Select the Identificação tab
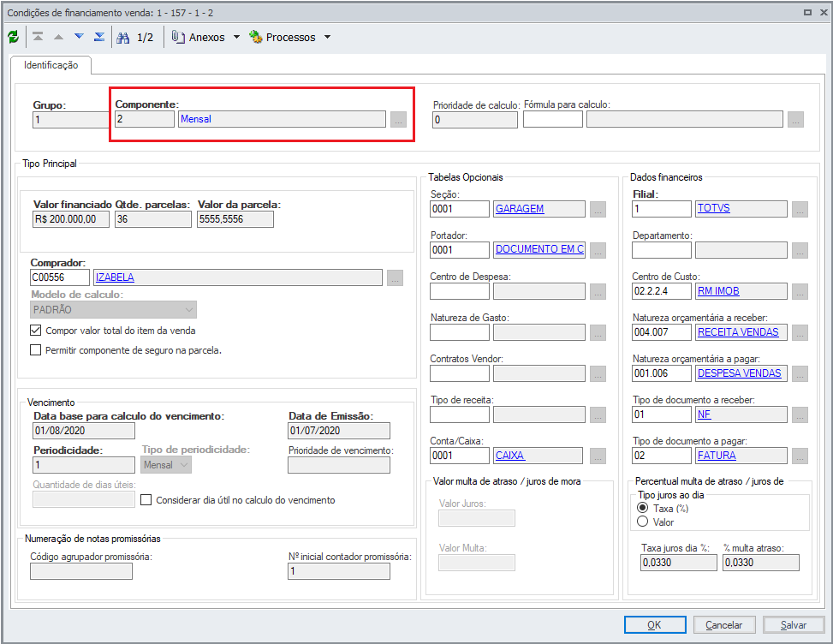 pyautogui.click(x=51, y=65)
